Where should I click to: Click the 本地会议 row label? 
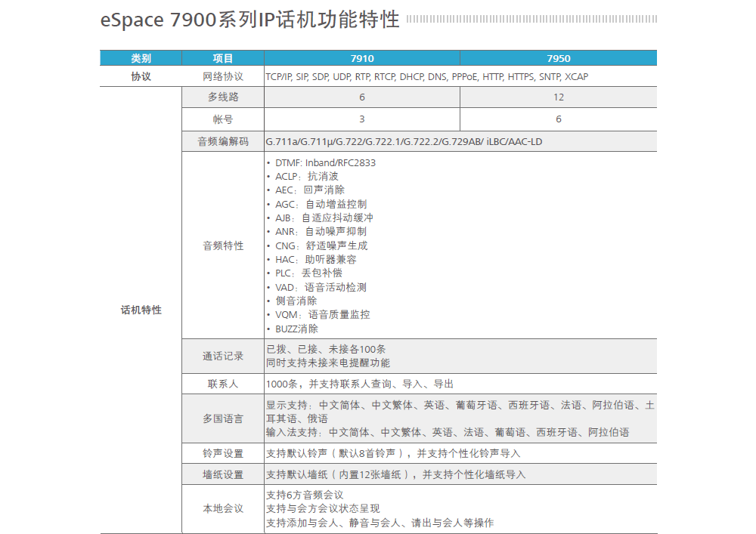point(223,508)
